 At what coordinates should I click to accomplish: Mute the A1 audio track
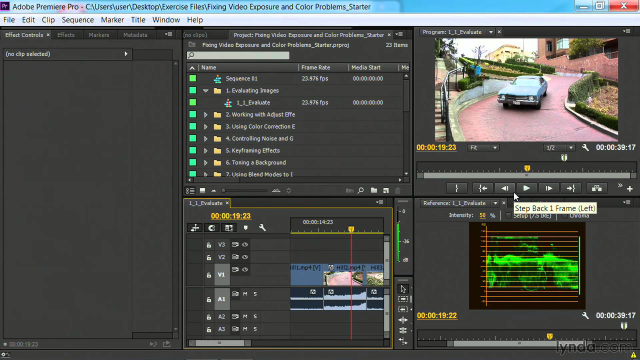click(x=245, y=294)
